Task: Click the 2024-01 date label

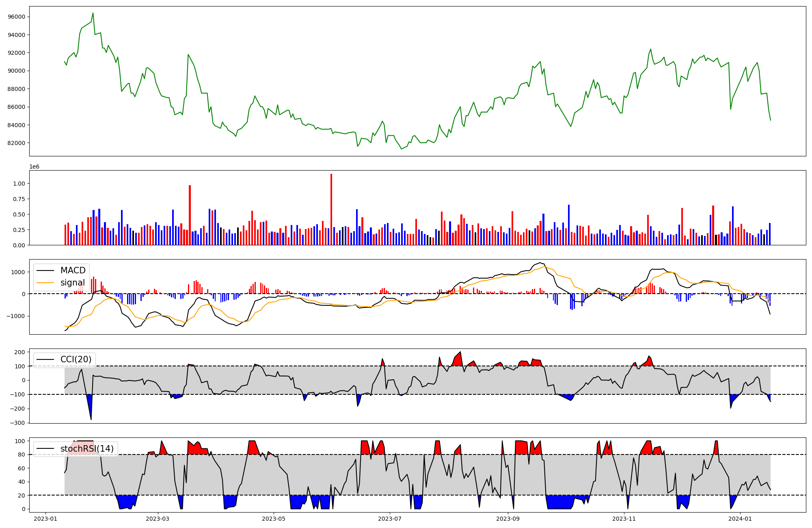Action: 740,519
